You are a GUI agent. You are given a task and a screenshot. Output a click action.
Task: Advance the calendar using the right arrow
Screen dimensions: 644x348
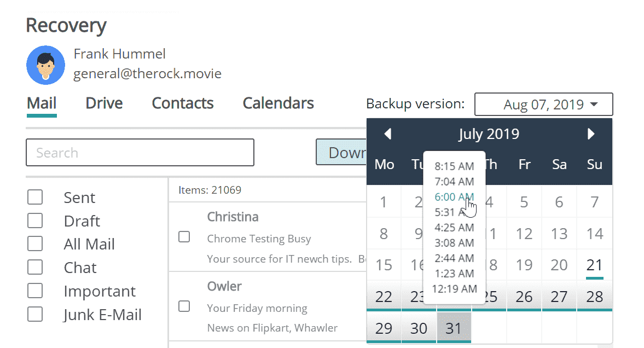tap(591, 134)
